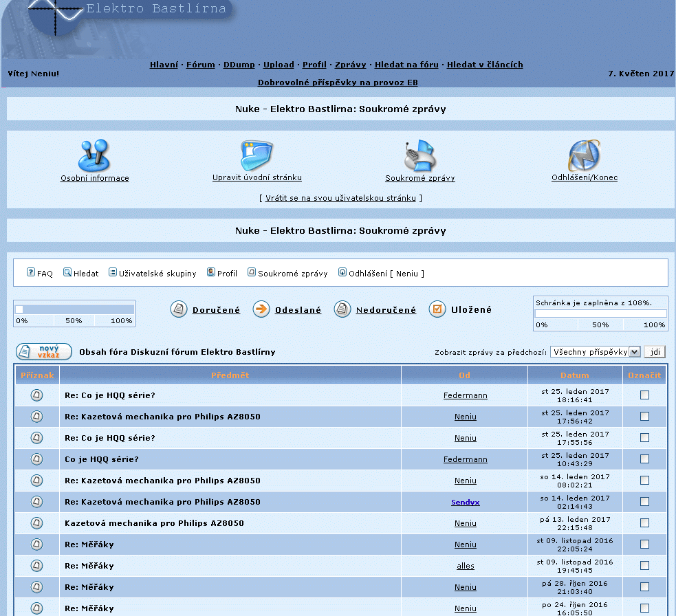The height and width of the screenshot is (616, 676).
Task: Click the nový vzkaz new message button
Action: coord(44,351)
